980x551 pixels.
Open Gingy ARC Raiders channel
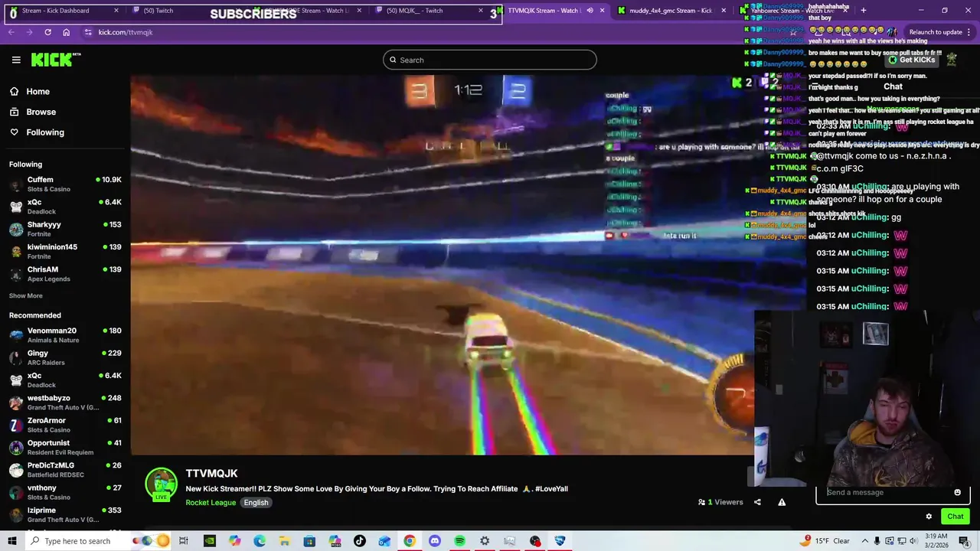[x=65, y=357]
